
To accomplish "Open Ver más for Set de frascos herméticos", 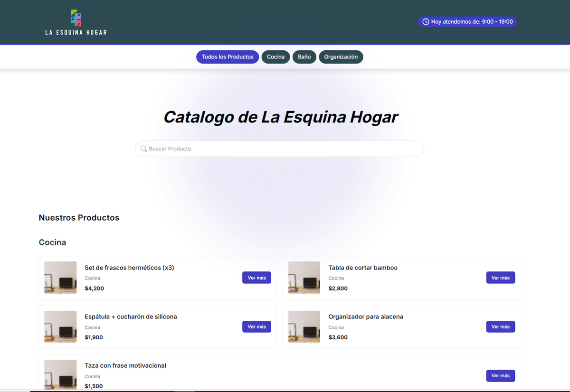I will 256,278.
